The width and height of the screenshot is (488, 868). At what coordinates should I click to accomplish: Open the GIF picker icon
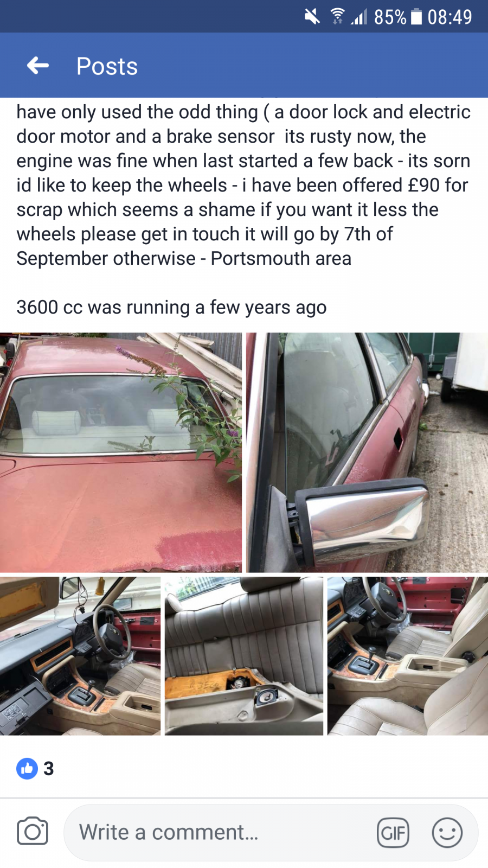coord(393,833)
